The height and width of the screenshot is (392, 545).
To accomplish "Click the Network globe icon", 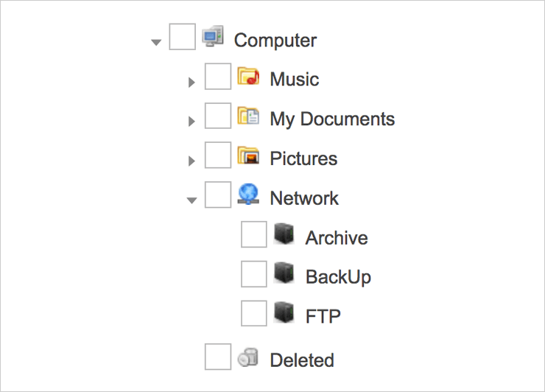I will point(248,194).
